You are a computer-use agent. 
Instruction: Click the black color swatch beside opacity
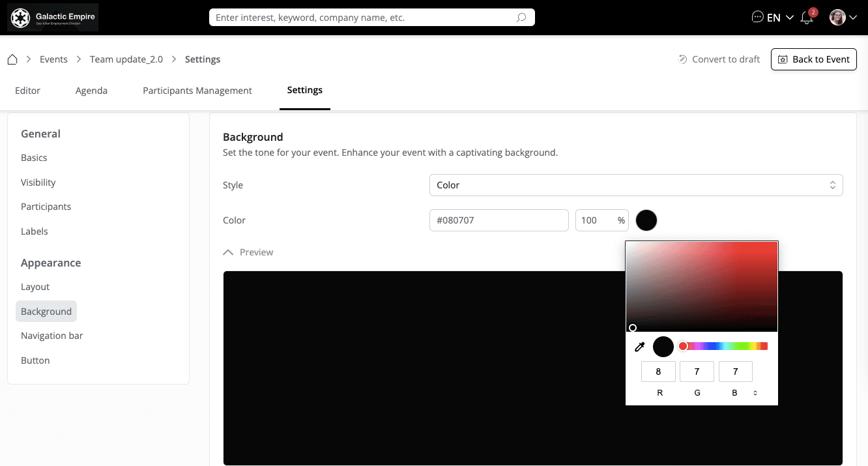(646, 220)
